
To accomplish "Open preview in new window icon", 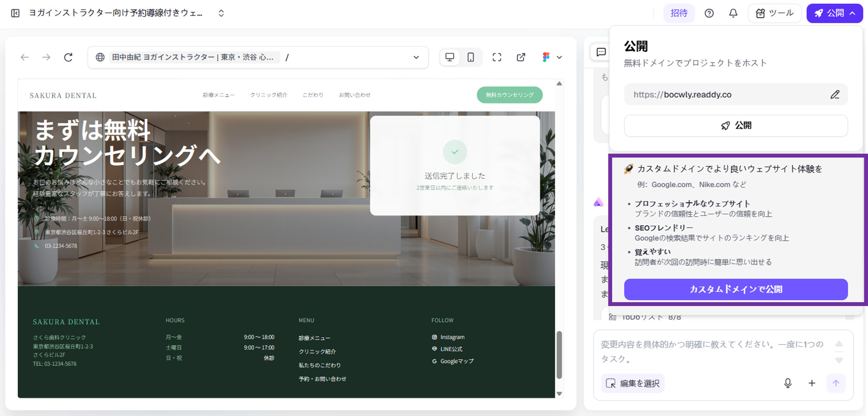I will 521,57.
